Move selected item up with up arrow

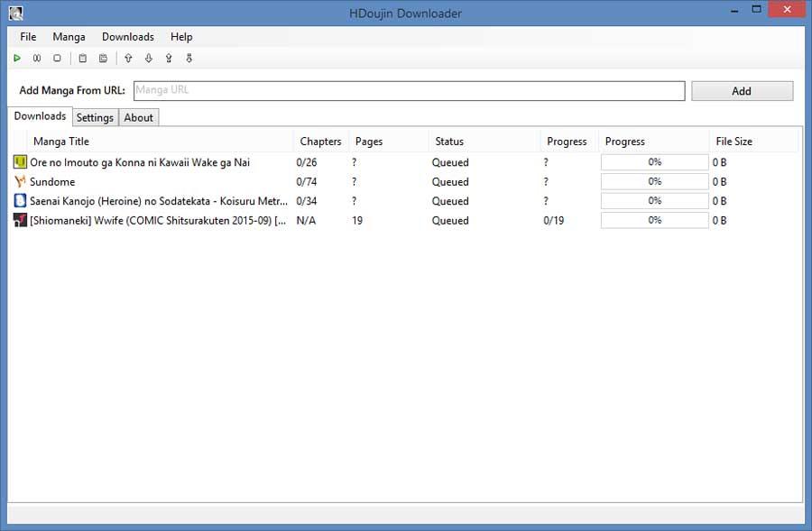(128, 59)
